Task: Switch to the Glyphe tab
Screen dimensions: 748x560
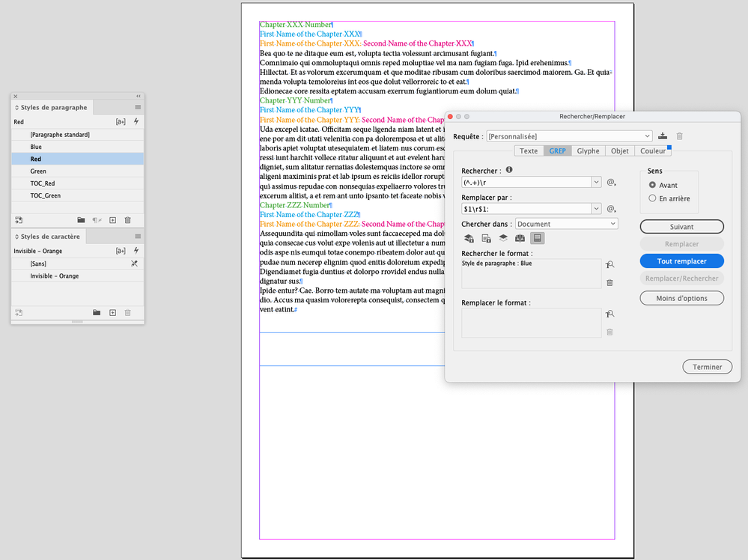Action: click(588, 150)
